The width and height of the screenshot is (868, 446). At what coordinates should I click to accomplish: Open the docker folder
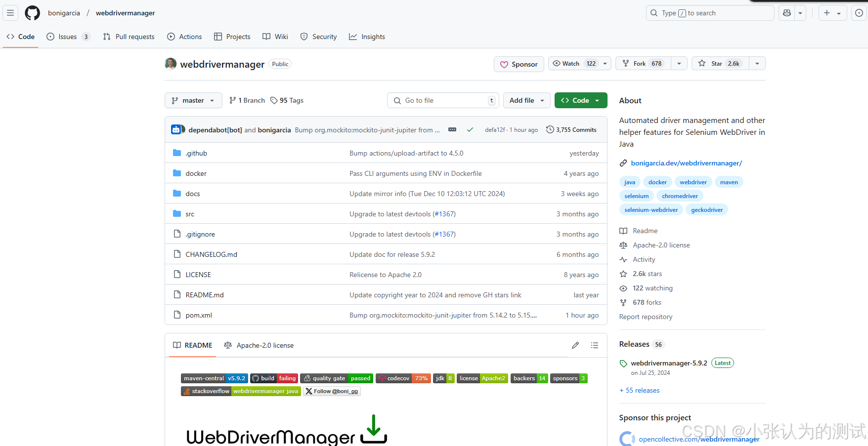[196, 173]
